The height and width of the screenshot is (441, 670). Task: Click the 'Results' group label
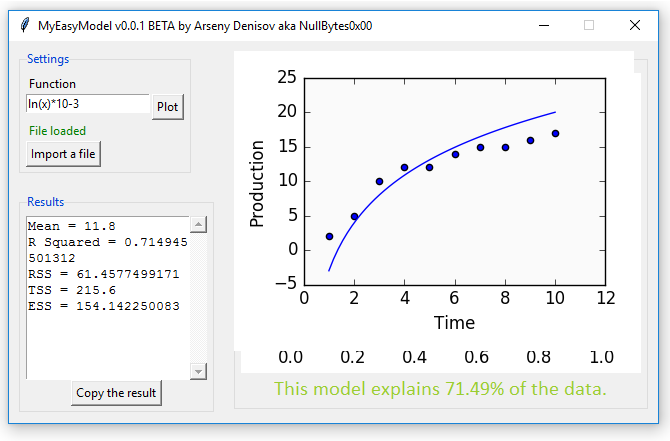point(45,202)
